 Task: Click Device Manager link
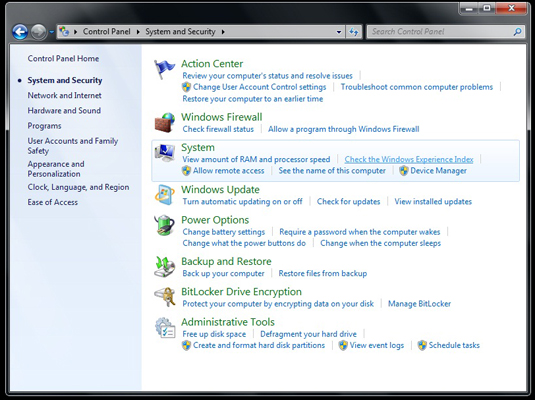[438, 171]
